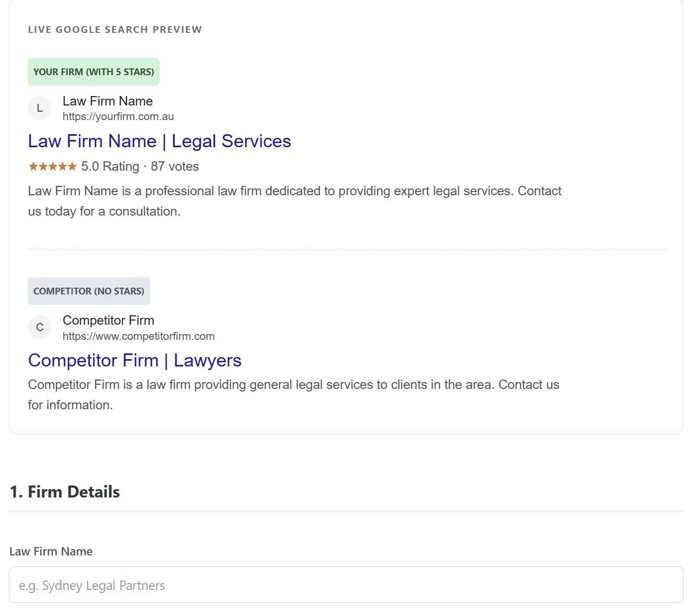Click the middle star of the rating
This screenshot has height=616, width=692.
tap(53, 166)
